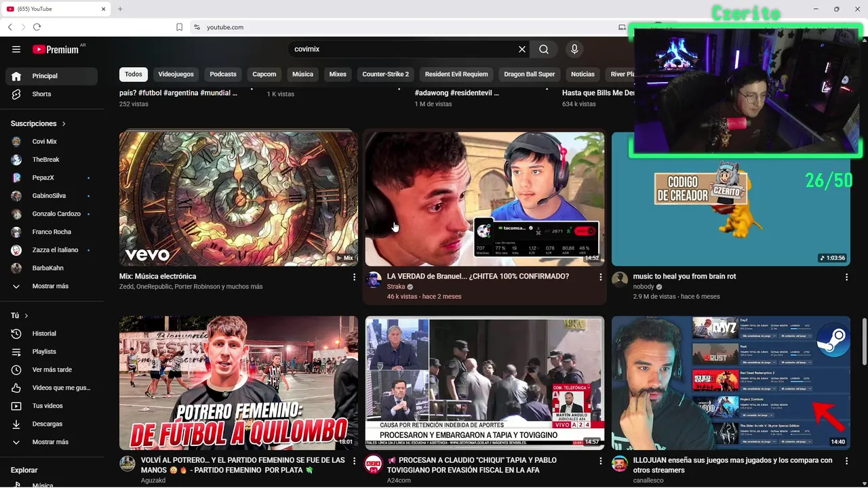Reload the page with the refresh icon
868x488 pixels.
tap(37, 27)
